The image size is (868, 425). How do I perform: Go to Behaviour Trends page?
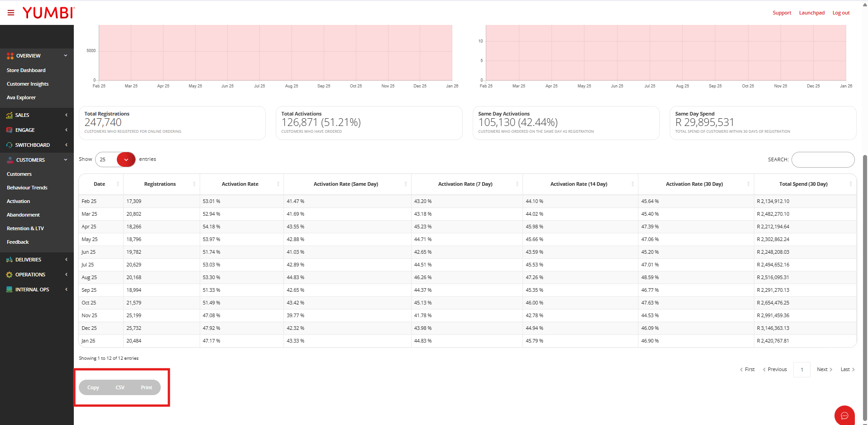27,188
